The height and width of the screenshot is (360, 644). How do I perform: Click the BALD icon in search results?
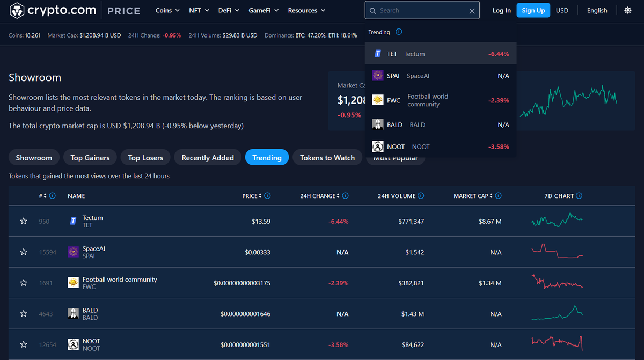(377, 124)
